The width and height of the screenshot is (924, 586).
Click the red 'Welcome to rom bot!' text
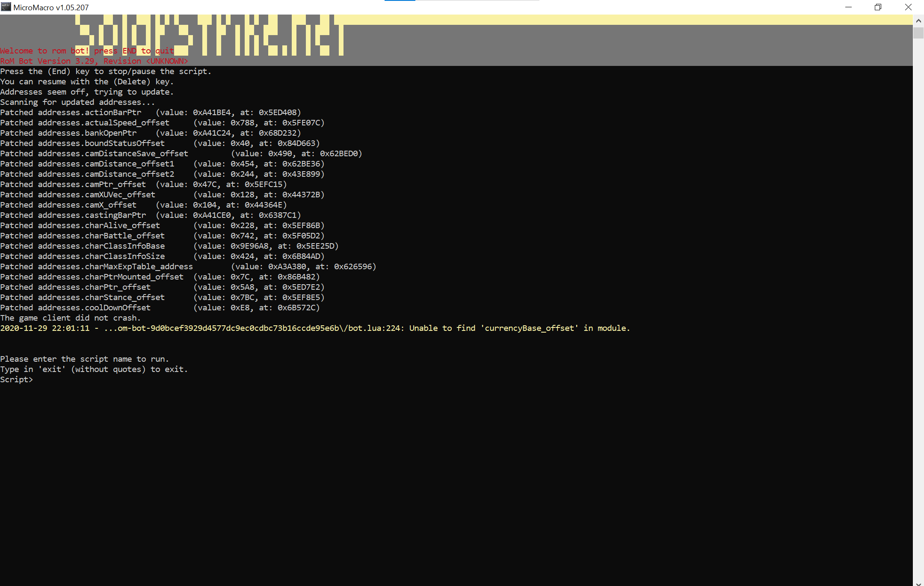tap(87, 51)
